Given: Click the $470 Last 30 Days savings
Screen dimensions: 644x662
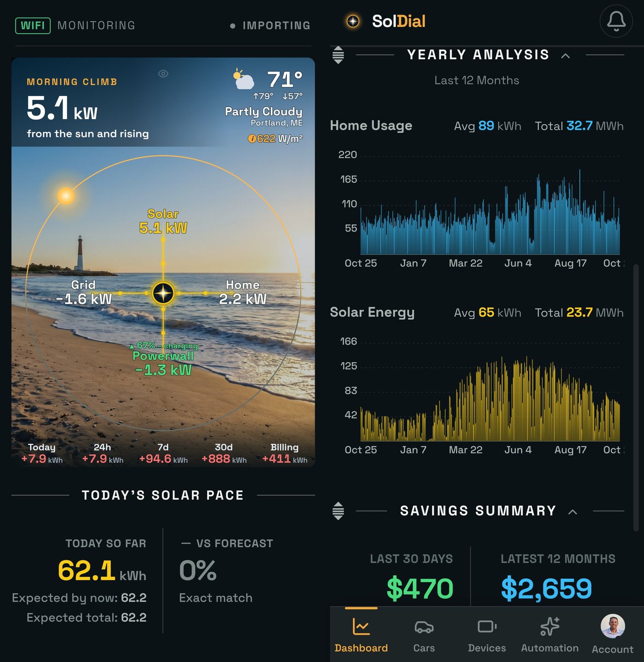Looking at the screenshot, I should (420, 588).
